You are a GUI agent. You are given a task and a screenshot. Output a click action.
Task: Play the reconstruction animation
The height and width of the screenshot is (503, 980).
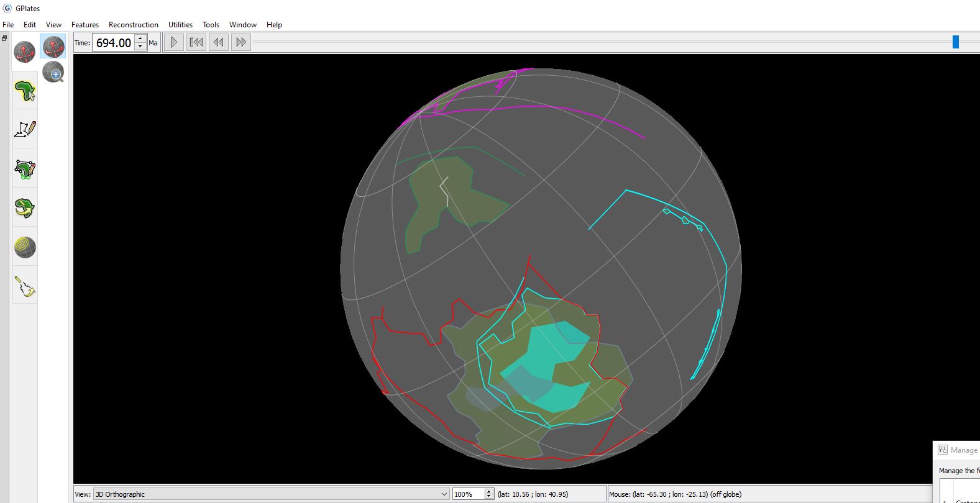pos(174,42)
